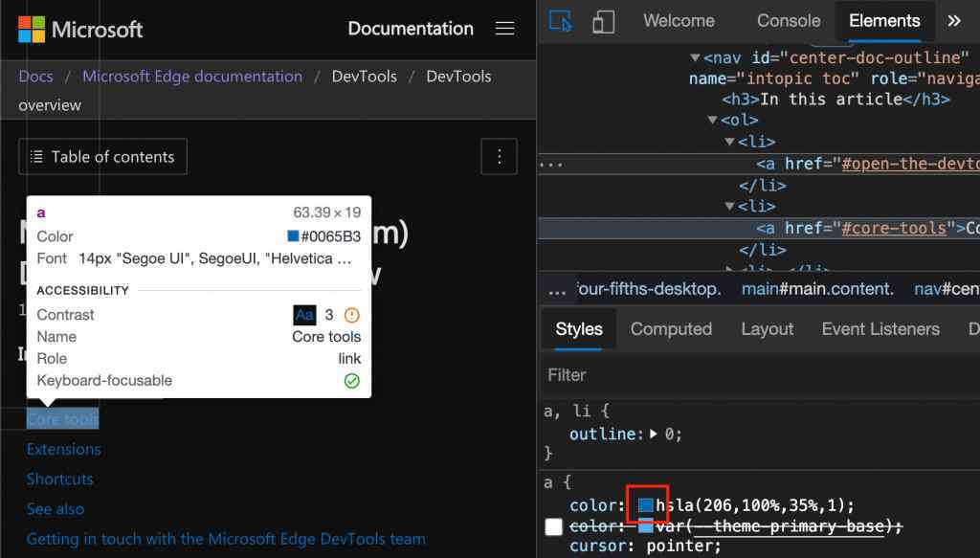Screen dimensions: 980x558
Task: Open the Computed pane tab
Action: click(x=671, y=328)
